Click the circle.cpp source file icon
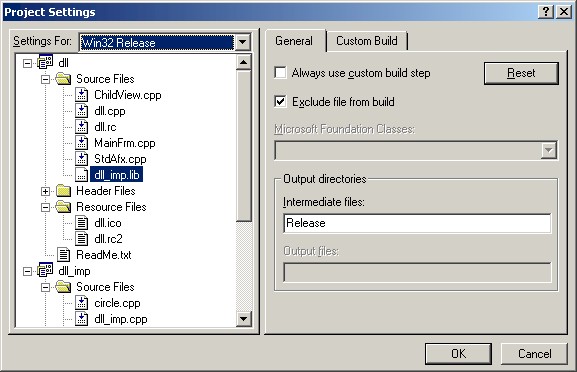 [81, 303]
